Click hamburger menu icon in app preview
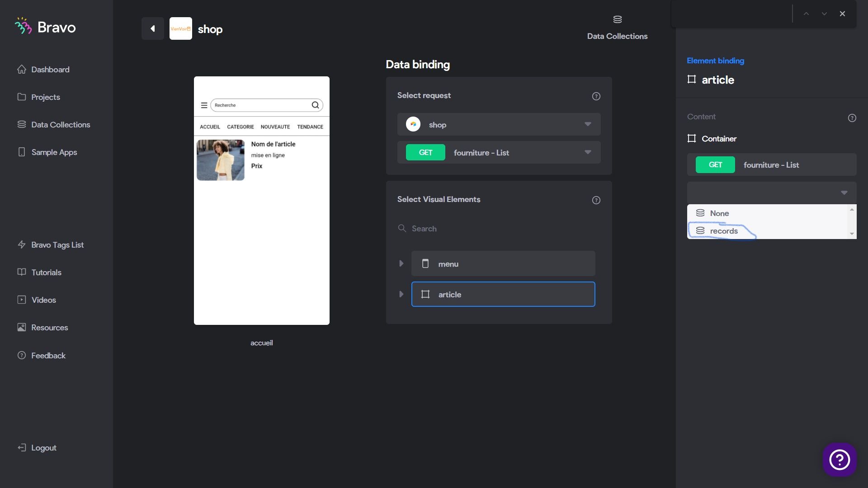Image resolution: width=868 pixels, height=488 pixels. pyautogui.click(x=204, y=105)
